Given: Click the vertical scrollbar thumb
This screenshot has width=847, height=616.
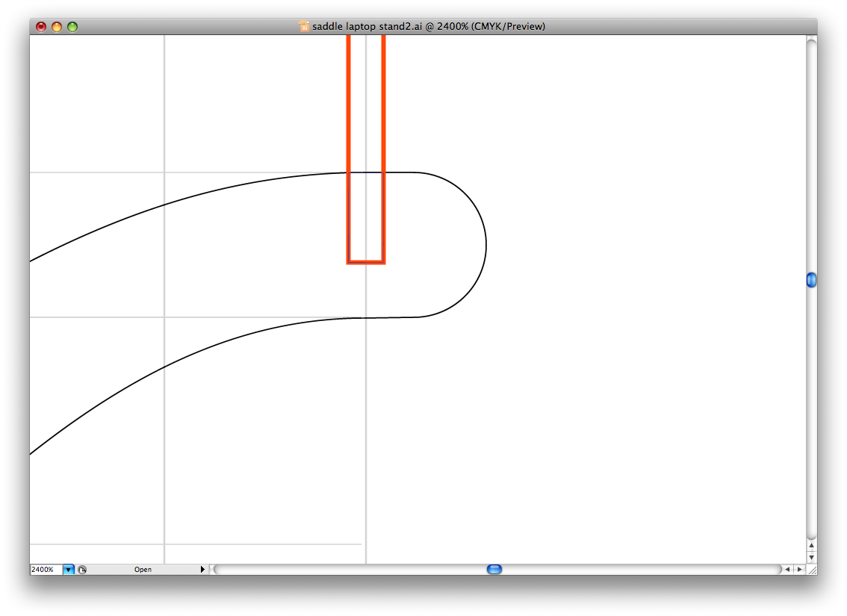Looking at the screenshot, I should coord(811,280).
